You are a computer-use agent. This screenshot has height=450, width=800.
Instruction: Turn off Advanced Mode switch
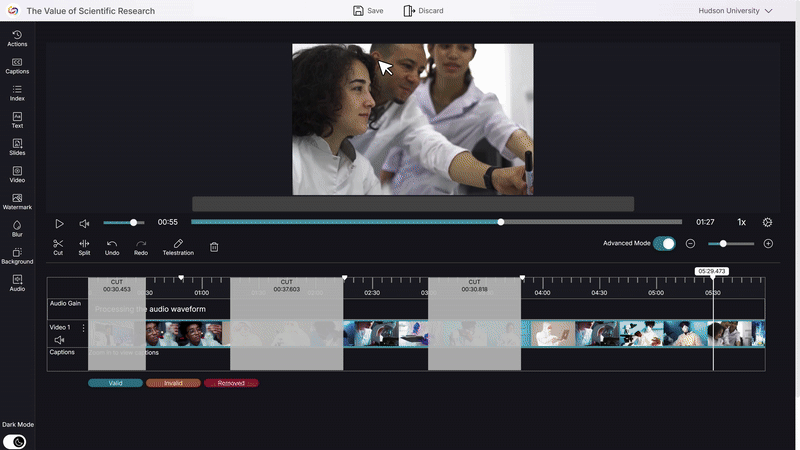[x=664, y=243]
